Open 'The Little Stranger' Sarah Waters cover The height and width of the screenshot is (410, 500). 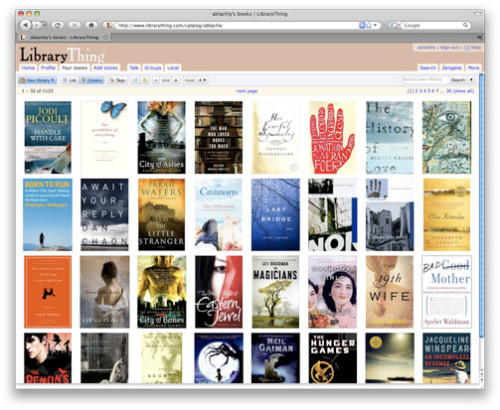click(161, 214)
